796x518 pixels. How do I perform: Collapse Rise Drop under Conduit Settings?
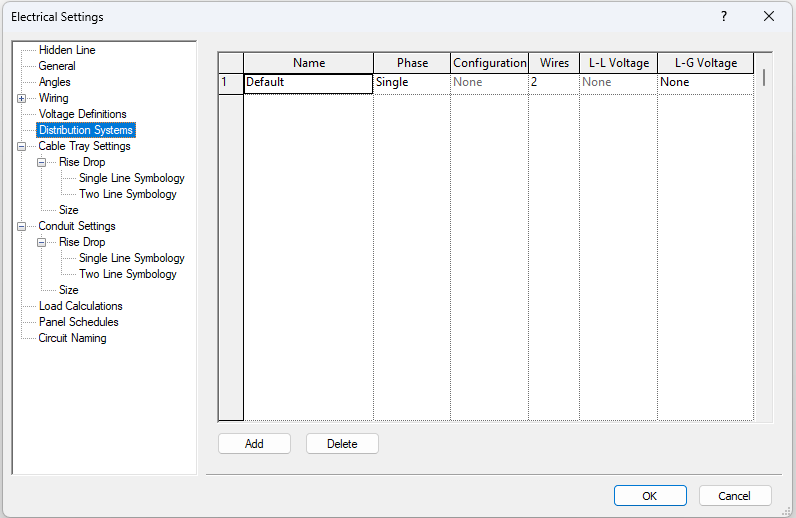(x=42, y=243)
